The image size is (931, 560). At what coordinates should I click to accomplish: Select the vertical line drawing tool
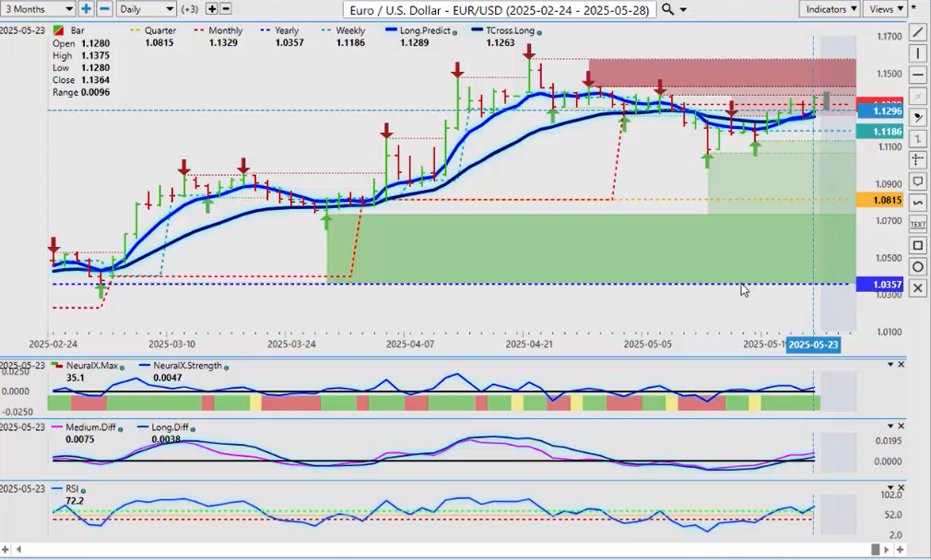coord(917,53)
